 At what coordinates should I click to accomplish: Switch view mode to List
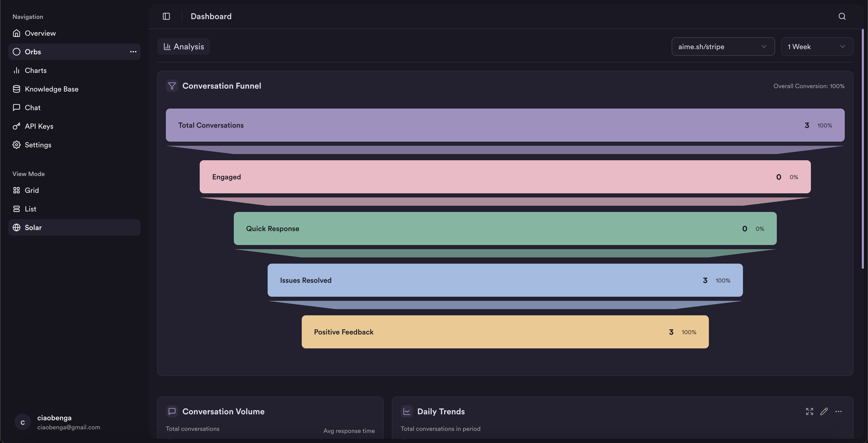coord(30,209)
